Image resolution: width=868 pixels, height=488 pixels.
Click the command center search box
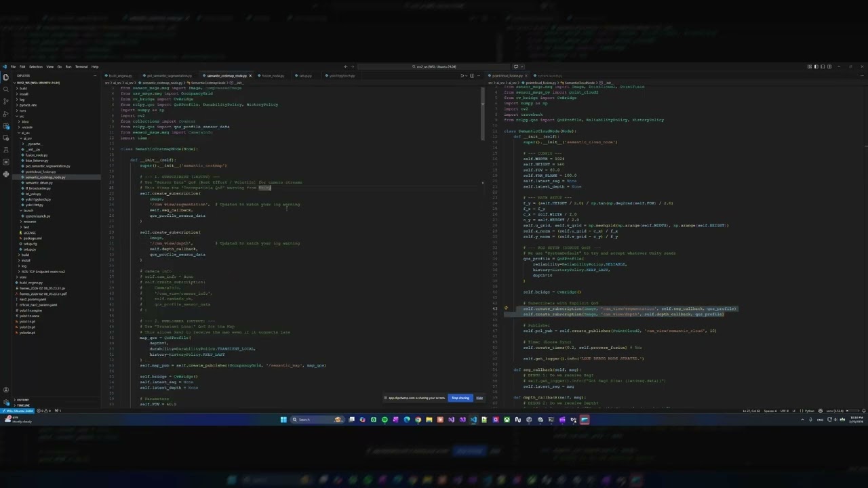pos(434,66)
